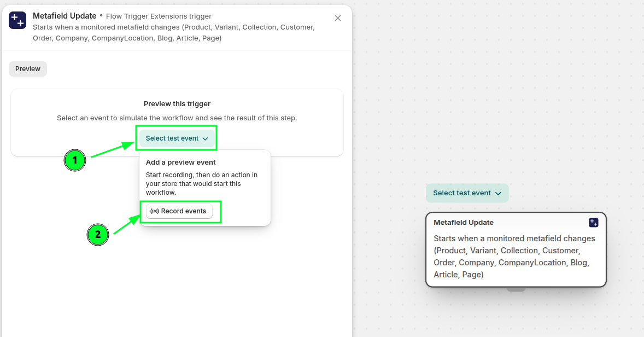Click chevron on canvas Select test event pill
This screenshot has width=644, height=337.
[x=498, y=194]
